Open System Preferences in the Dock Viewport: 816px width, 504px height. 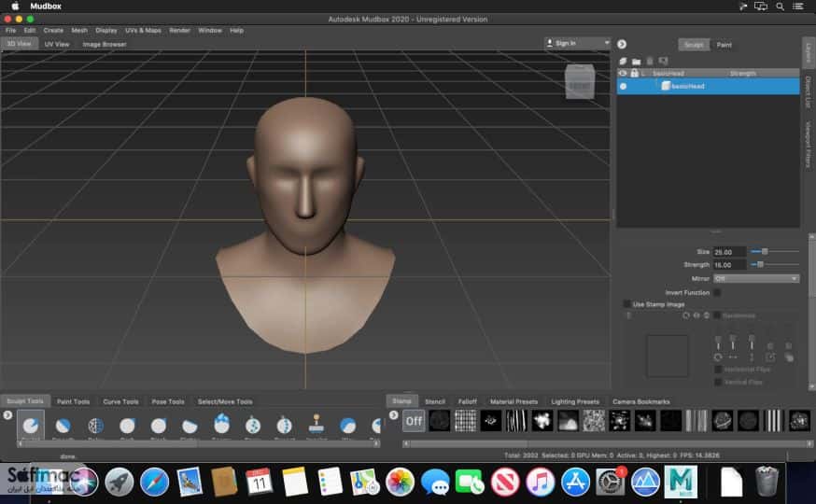coord(609,482)
